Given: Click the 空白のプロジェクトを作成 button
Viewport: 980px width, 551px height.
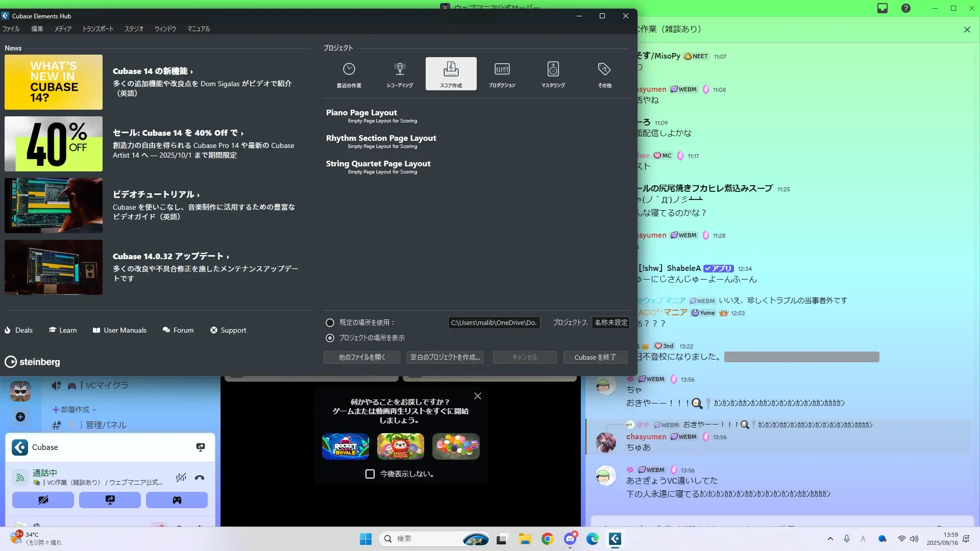Looking at the screenshot, I should 445,358.
